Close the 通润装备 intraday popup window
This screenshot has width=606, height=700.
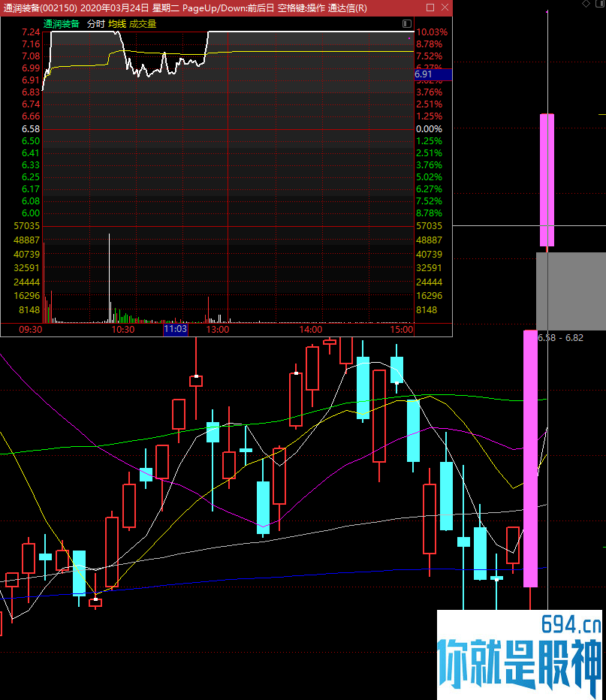click(445, 8)
